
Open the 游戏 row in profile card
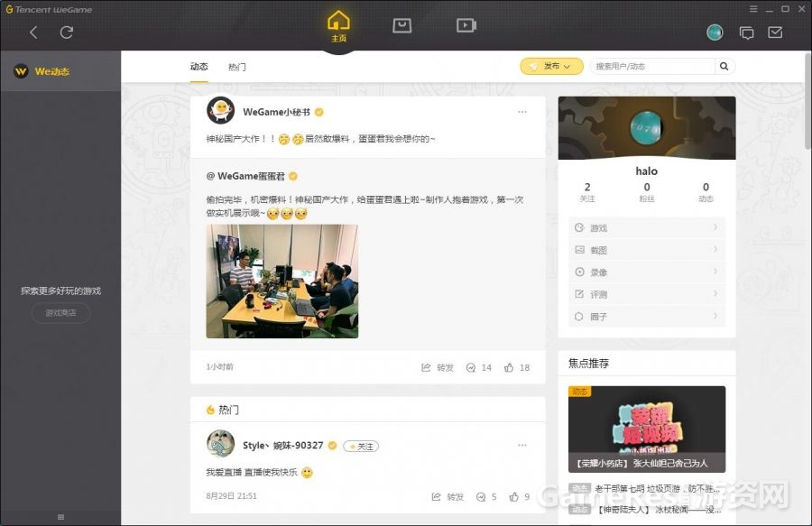647,227
